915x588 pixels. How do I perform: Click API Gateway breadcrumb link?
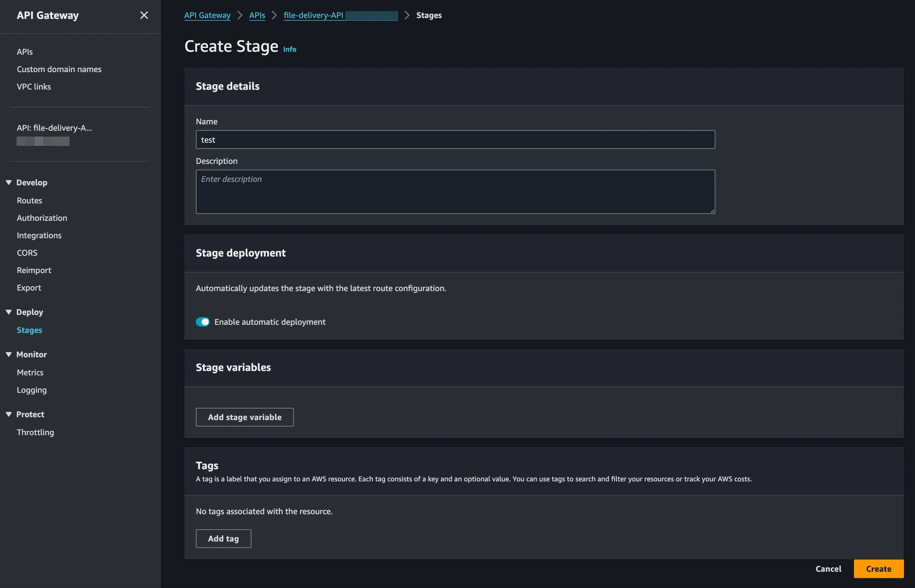point(207,15)
